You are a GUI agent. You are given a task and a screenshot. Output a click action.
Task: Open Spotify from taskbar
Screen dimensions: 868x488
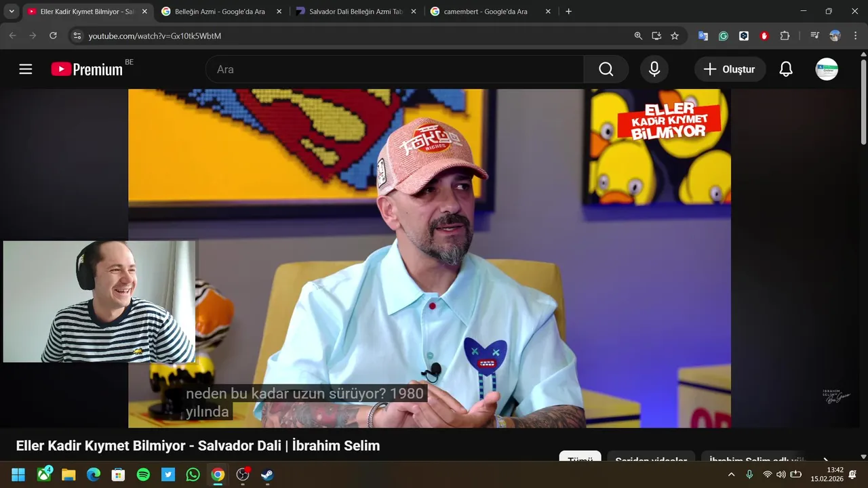coord(143,474)
